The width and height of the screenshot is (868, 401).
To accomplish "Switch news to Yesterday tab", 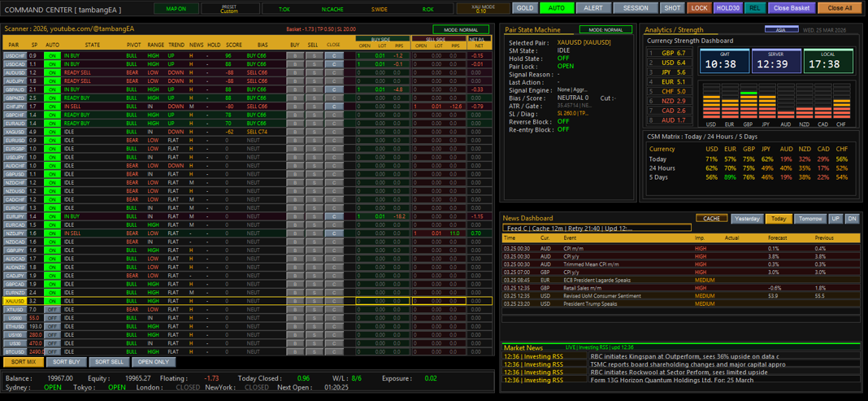I will pos(747,219).
